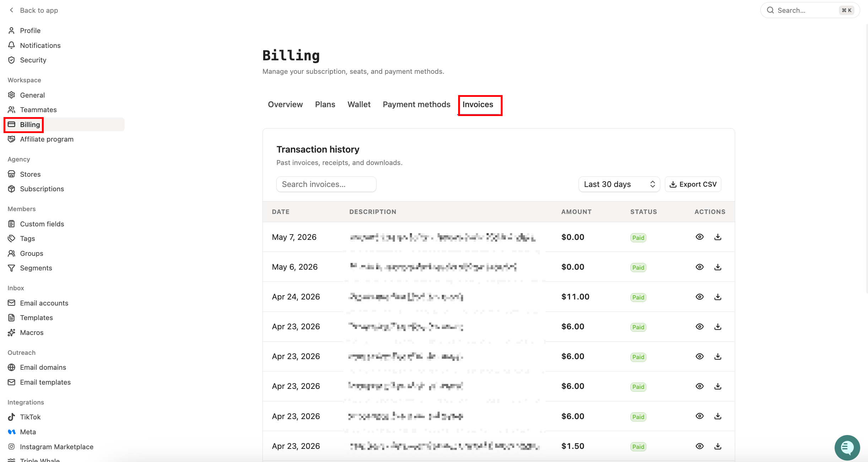The width and height of the screenshot is (868, 462).
Task: View the May 6, 2026 invoice
Action: [x=700, y=267]
